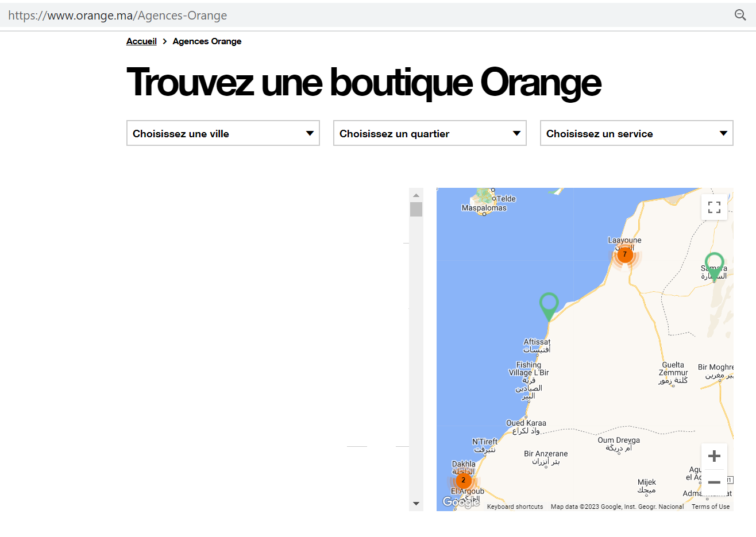Open the 'Choisissez une ville' dropdown
The image size is (756, 537).
pyautogui.click(x=223, y=133)
